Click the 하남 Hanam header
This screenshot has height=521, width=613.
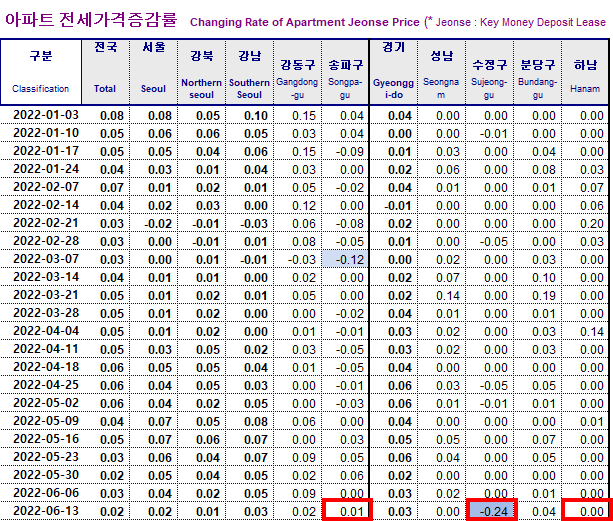click(x=585, y=72)
